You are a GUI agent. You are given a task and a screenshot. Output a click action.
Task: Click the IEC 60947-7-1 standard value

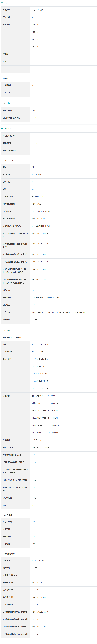(37, 197)
